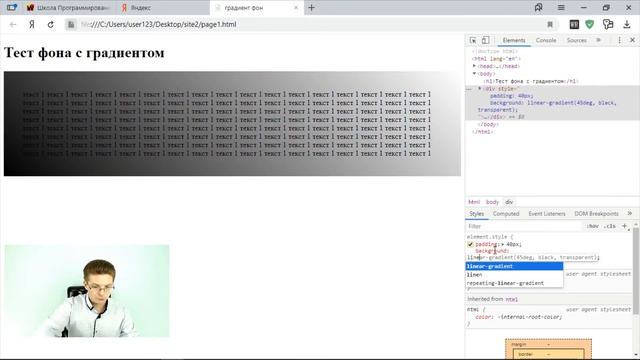Image resolution: width=640 pixels, height=360 pixels.
Task: Toggle the .cls class editor button
Action: pos(610,226)
